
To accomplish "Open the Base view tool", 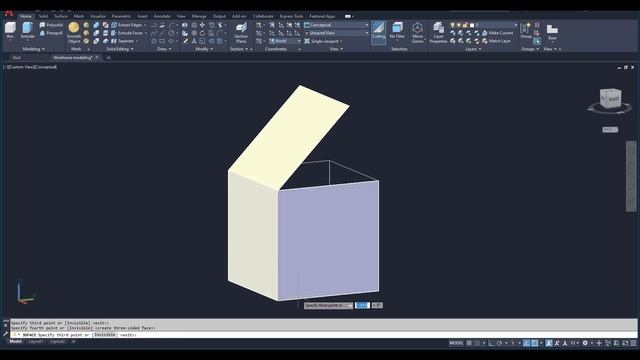I will pyautogui.click(x=552, y=32).
